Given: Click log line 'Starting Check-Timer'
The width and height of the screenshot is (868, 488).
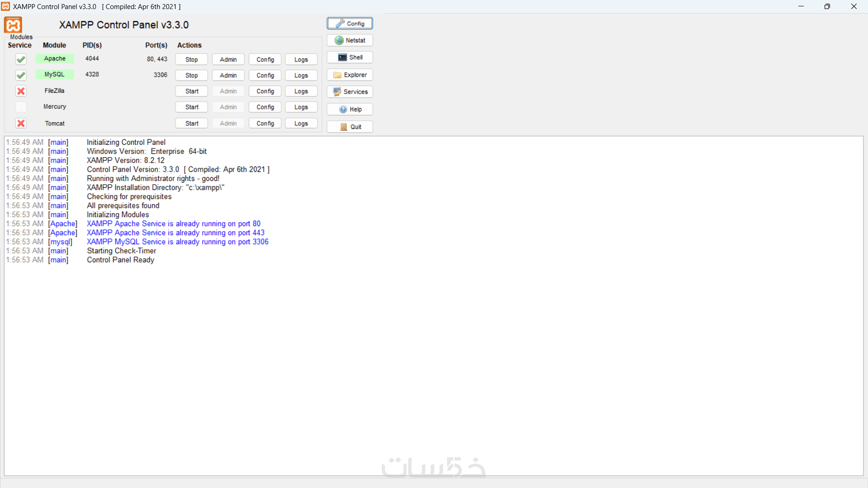Looking at the screenshot, I should (122, 251).
